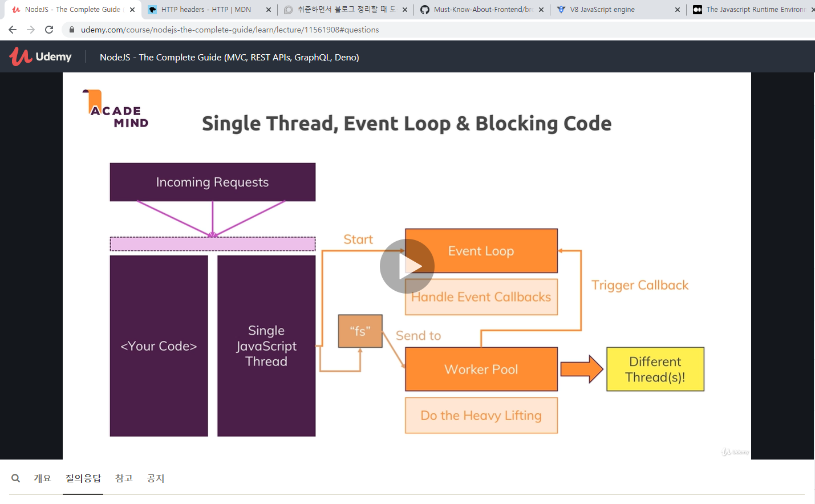Click the Udemy logo in the header

[40, 56]
